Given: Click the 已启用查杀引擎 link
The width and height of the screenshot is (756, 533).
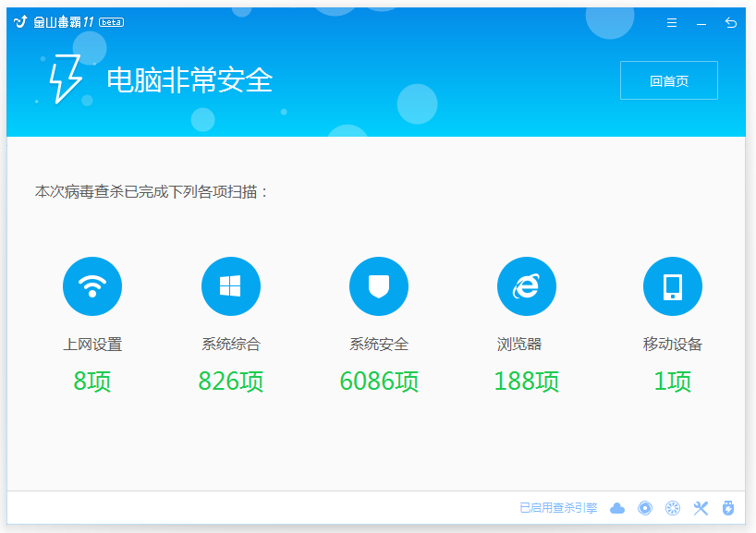Looking at the screenshot, I should tap(558, 508).
